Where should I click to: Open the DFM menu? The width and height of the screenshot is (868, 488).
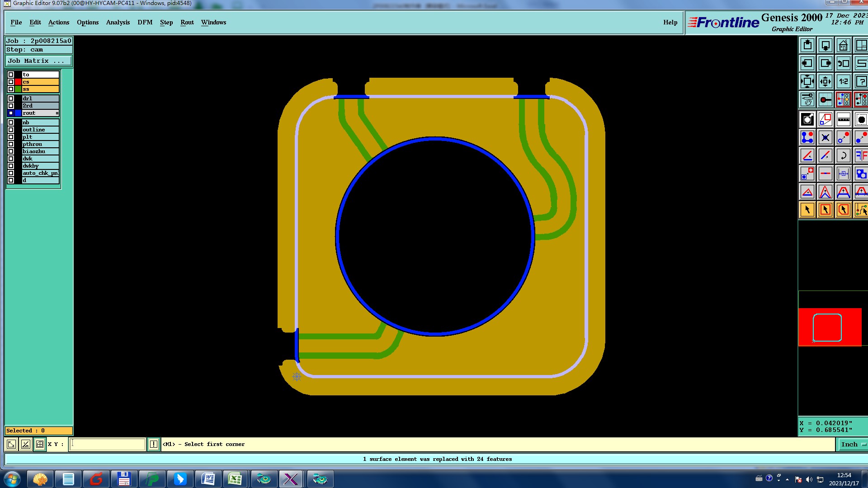coord(145,22)
